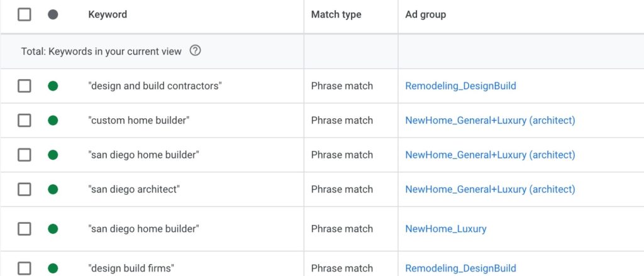This screenshot has width=644, height=276.
Task: Click the help icon beside Total keywords
Action: 195,51
